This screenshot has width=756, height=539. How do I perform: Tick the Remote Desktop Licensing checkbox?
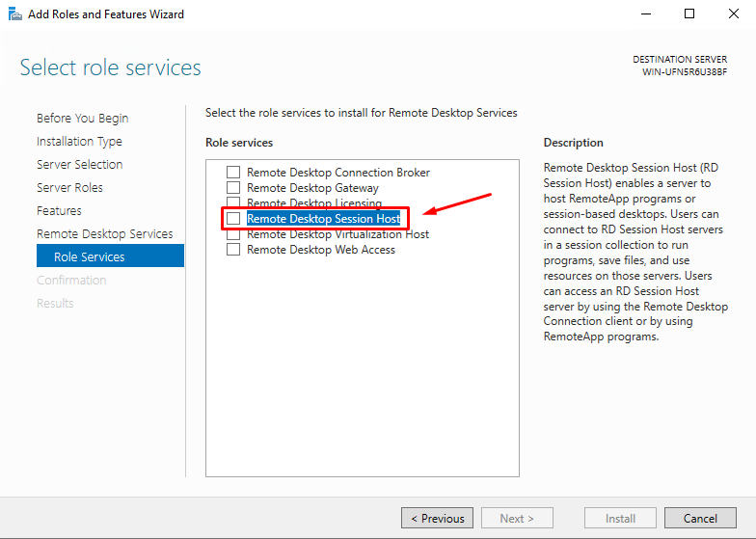coord(232,202)
